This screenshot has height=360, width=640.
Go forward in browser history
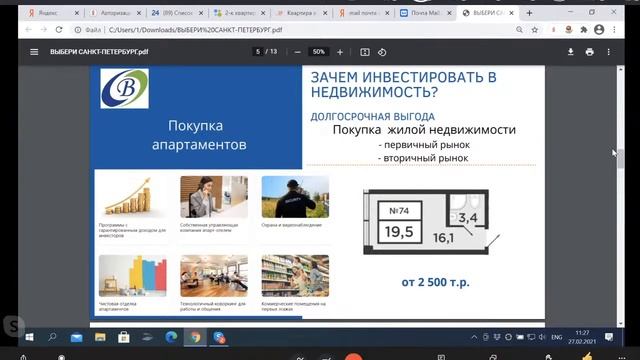click(x=44, y=29)
